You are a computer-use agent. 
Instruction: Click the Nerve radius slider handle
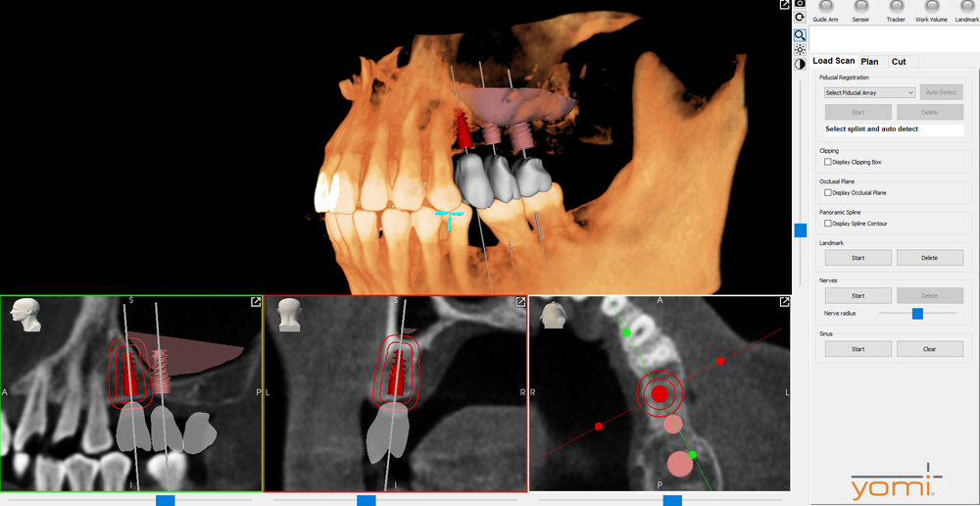pos(917,314)
